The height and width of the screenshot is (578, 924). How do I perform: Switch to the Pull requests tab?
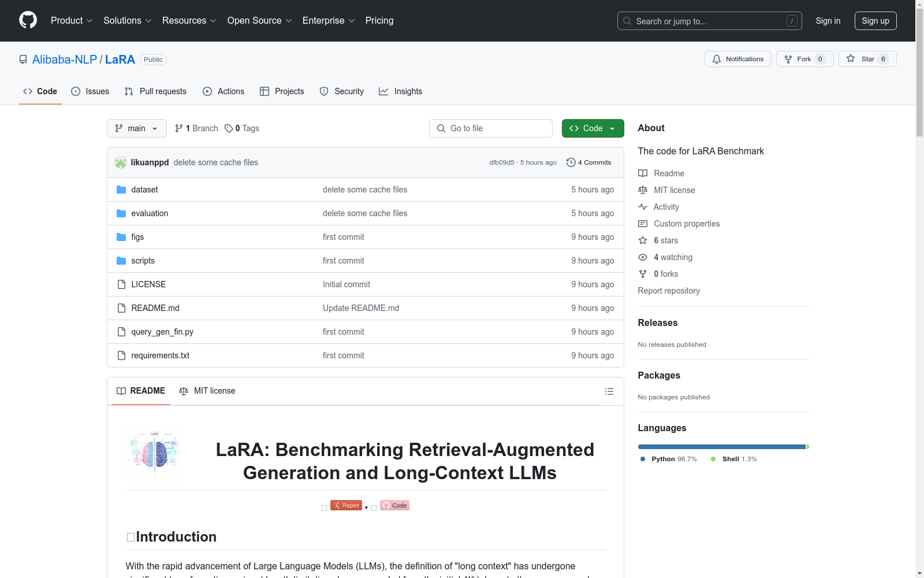point(155,91)
